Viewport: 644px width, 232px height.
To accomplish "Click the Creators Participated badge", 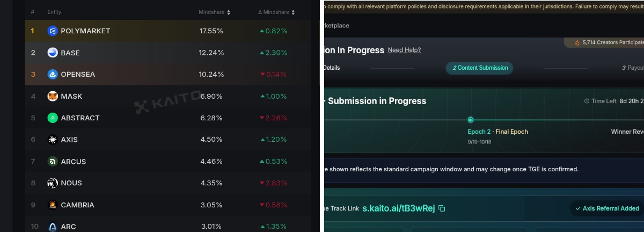I will pos(605,42).
